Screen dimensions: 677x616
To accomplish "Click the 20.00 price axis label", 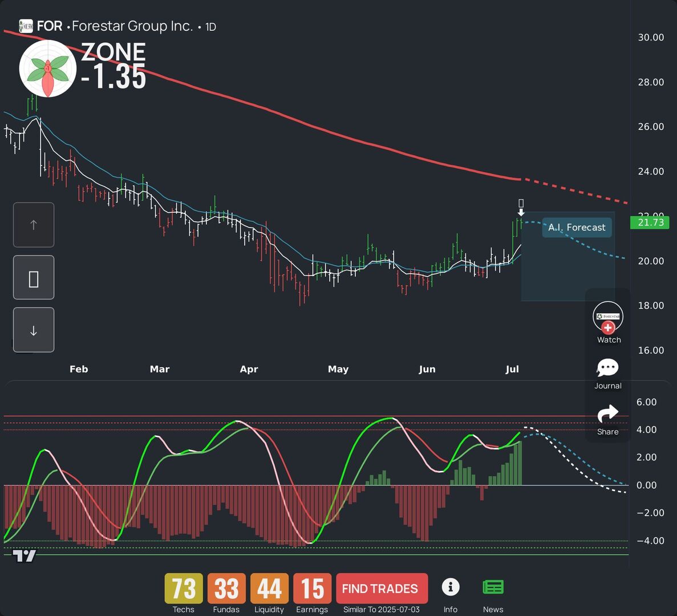I will (x=651, y=261).
